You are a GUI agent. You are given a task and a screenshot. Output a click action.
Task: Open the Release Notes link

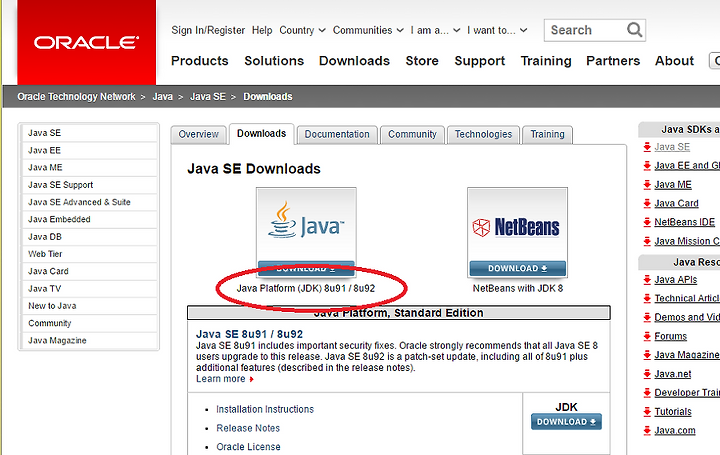(x=248, y=428)
